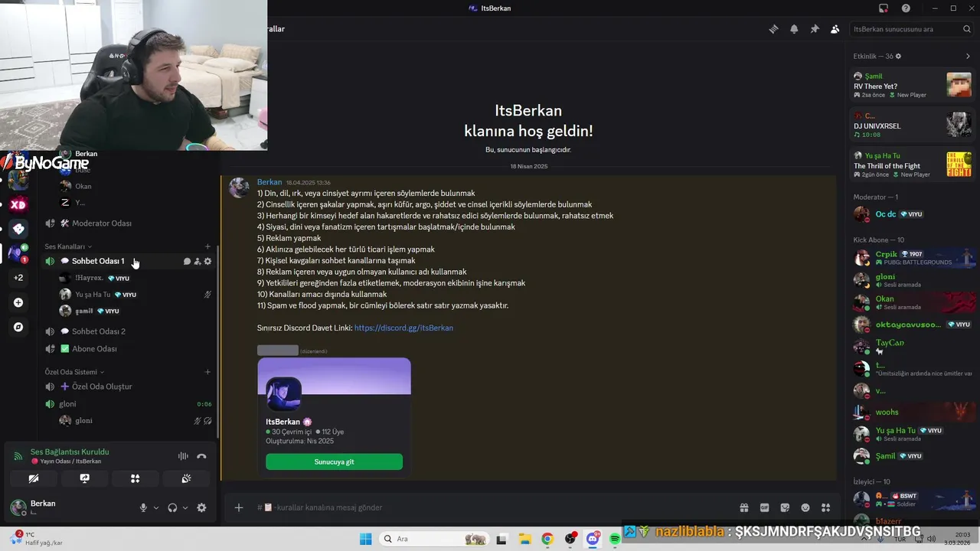Open the attachment plus button in message bar
The height and width of the screenshot is (551, 980).
pos(239,507)
